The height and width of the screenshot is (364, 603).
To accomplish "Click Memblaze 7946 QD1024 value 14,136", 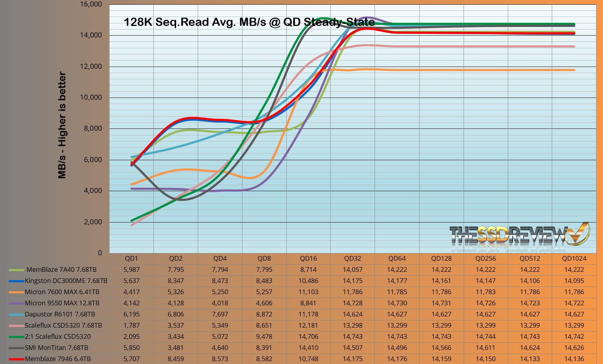I will tap(574, 359).
